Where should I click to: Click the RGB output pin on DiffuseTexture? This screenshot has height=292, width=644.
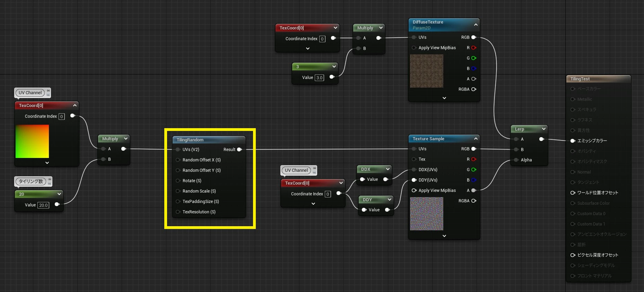pos(474,37)
